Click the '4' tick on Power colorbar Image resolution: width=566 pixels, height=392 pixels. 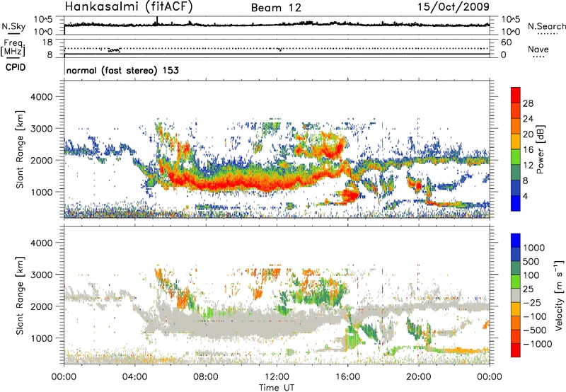pos(526,196)
